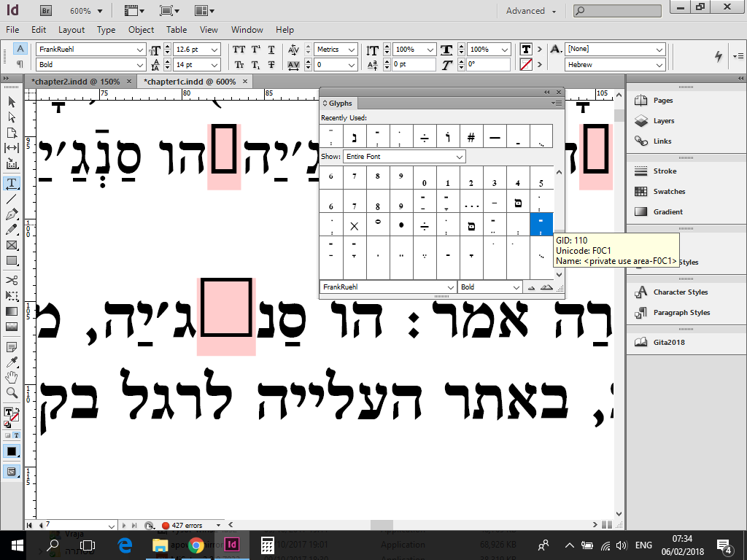This screenshot has height=560, width=747.
Task: Open Chrome from the Windows taskbar
Action: coord(196,545)
